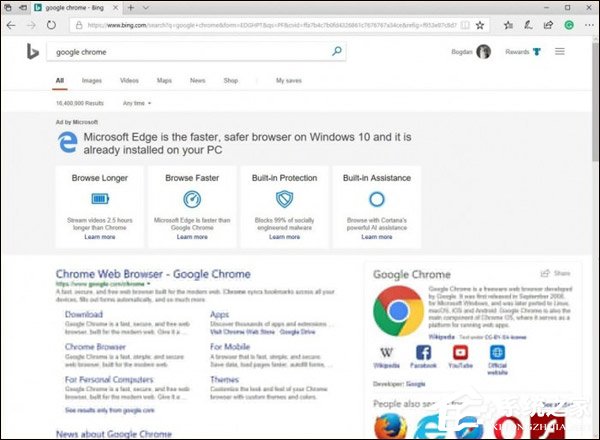
Task: Click the address bar URL
Action: (272, 25)
